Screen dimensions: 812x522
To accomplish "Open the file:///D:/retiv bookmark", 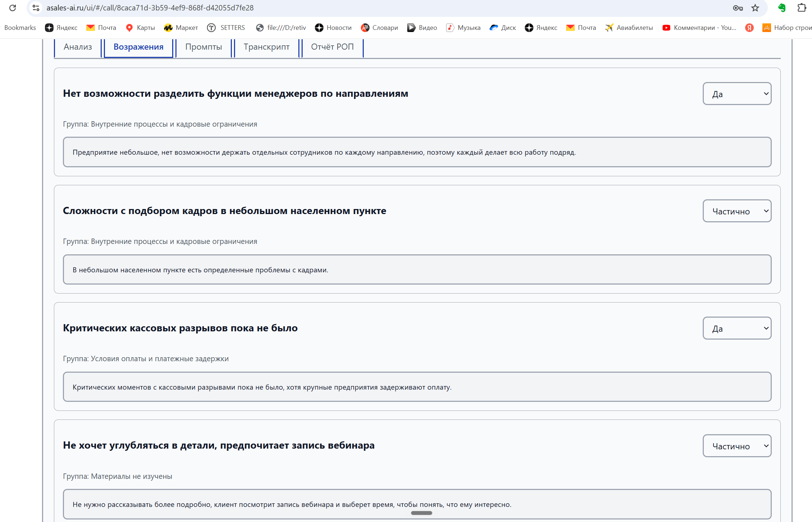I will pyautogui.click(x=281, y=28).
